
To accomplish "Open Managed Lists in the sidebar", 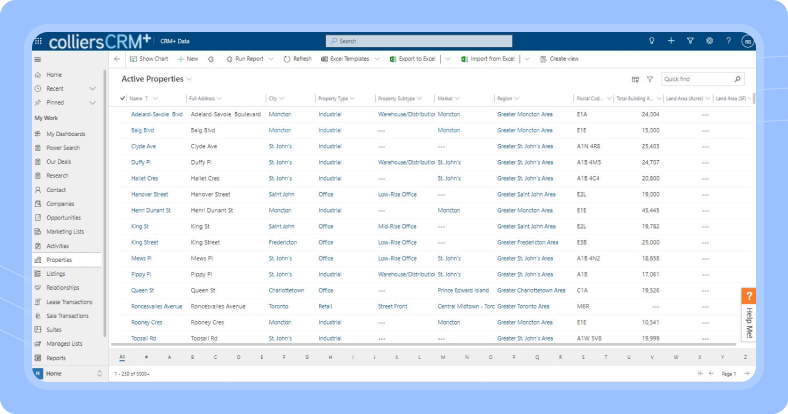I will (x=64, y=344).
